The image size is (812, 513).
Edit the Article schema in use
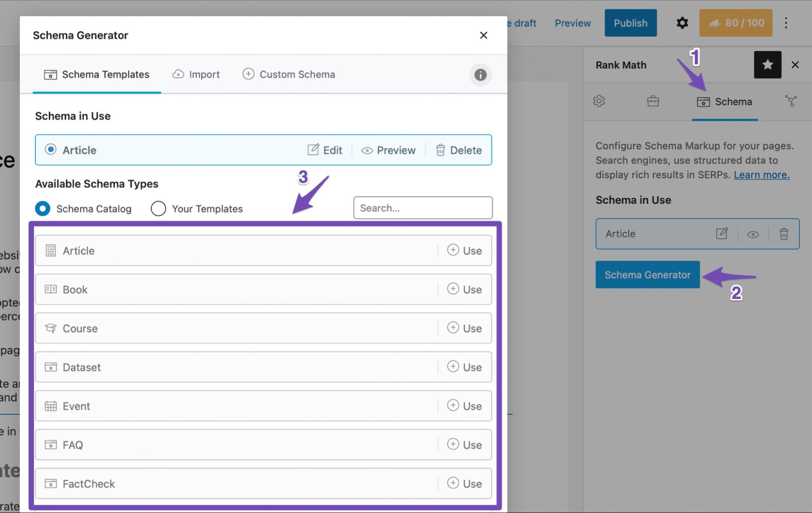(x=325, y=150)
